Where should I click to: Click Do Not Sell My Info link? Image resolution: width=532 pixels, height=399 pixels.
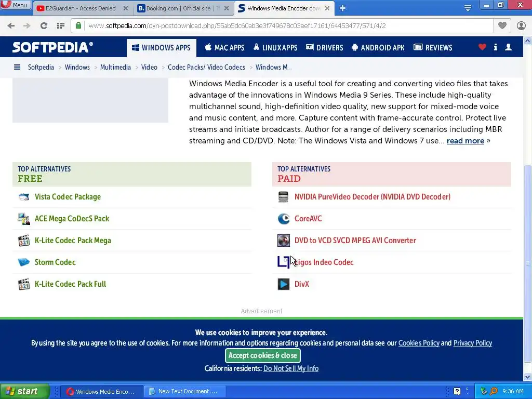point(291,368)
